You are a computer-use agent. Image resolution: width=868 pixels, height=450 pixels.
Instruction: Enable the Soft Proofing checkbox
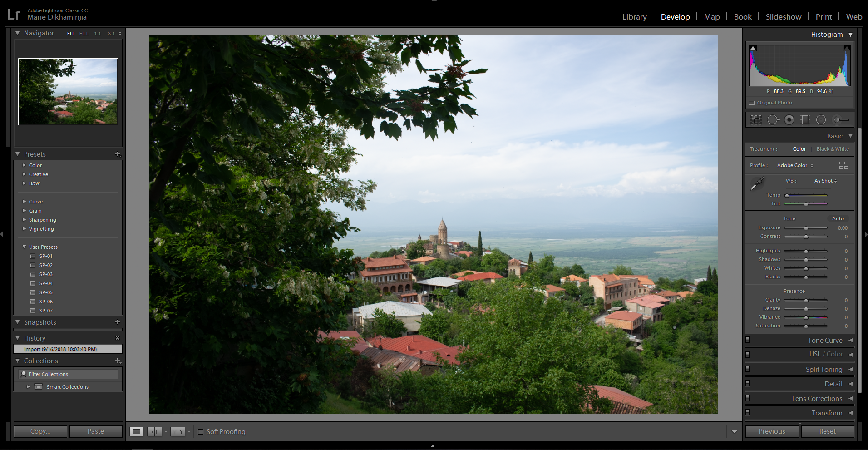(201, 432)
